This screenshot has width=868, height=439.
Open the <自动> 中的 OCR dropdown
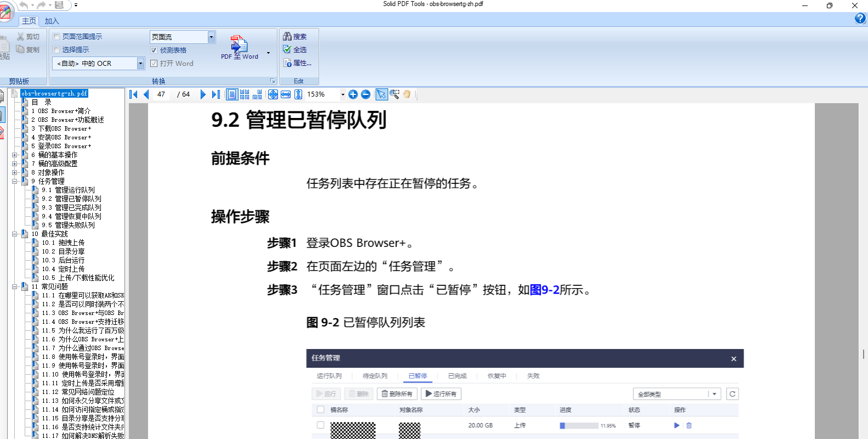click(140, 64)
